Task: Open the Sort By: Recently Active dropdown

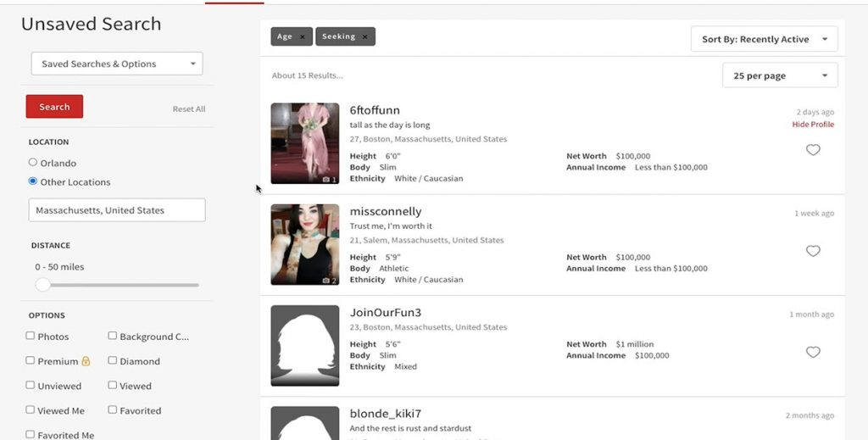Action: tap(764, 39)
